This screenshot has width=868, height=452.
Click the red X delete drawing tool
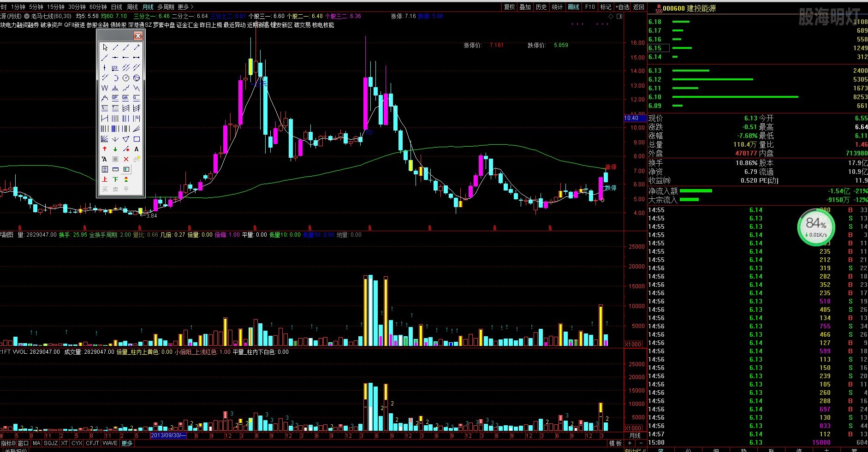pos(126,159)
